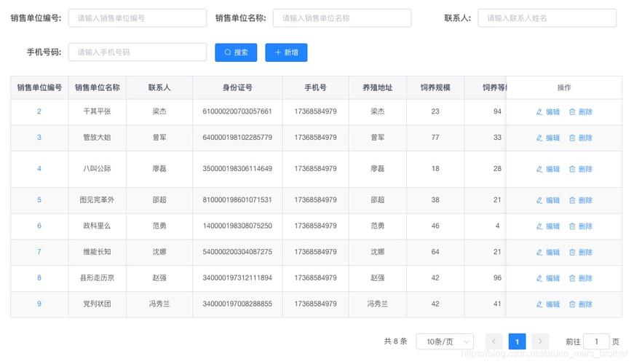Open sales unit number 9 link
The height and width of the screenshot is (364, 634).
click(39, 304)
